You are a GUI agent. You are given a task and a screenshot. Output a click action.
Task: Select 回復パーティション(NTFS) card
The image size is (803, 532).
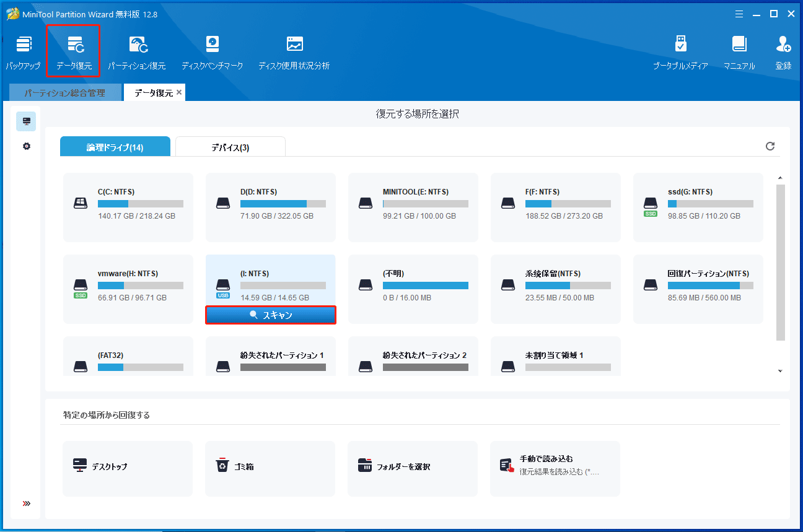point(698,289)
